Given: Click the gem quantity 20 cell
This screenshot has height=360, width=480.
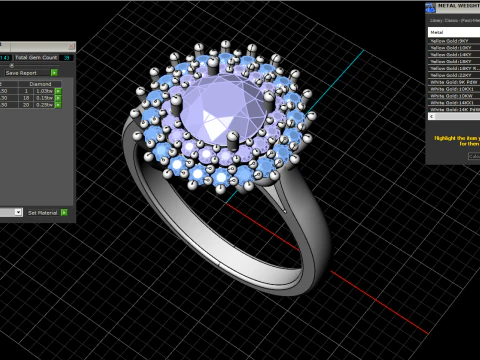Looking at the screenshot, I should pos(26,105).
